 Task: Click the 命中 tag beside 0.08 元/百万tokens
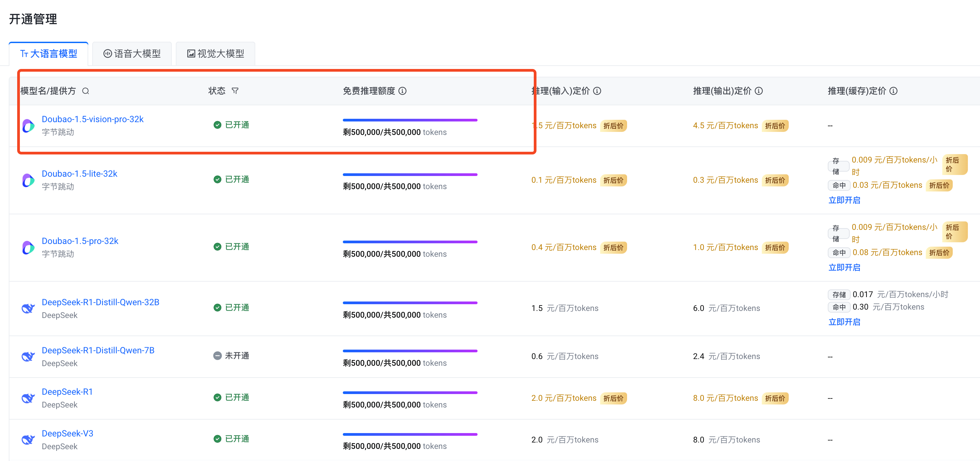pyautogui.click(x=839, y=253)
